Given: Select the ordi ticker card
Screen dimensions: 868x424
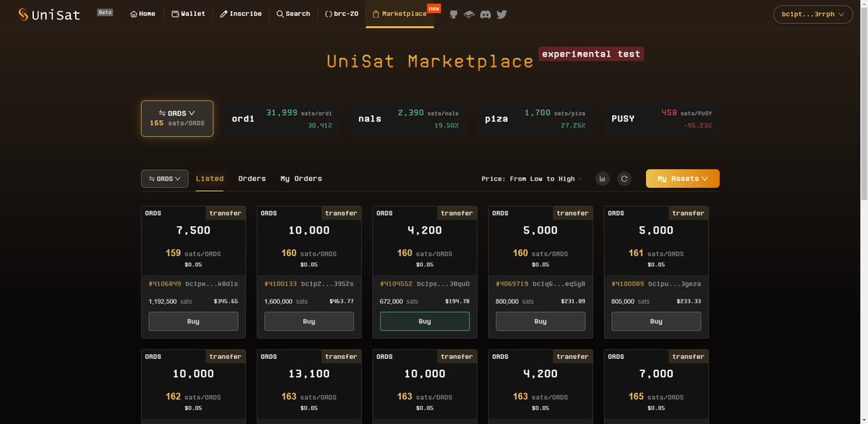Looking at the screenshot, I should pos(282,119).
